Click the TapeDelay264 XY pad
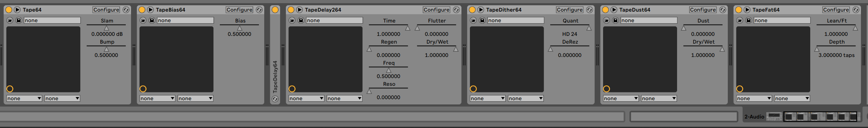The height and width of the screenshot is (128, 868). 325,59
